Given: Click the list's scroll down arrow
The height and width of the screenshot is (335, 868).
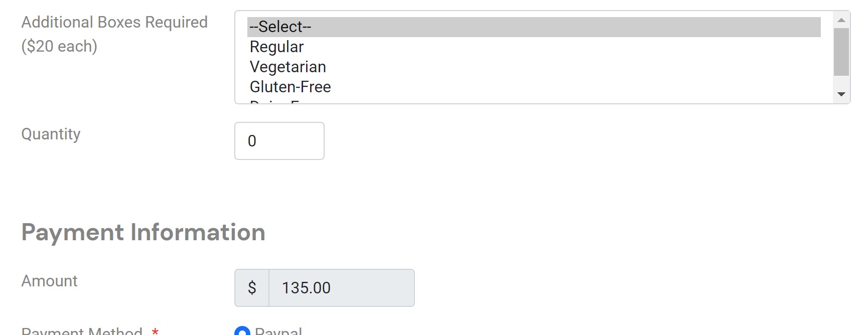Looking at the screenshot, I should [841, 94].
